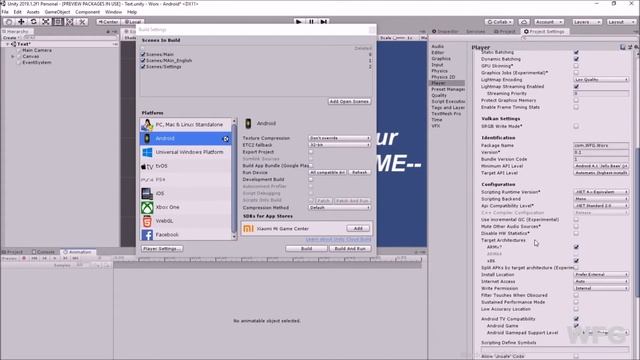Viewport: 640px width, 360px height.
Task: Open the Assets menu
Action: point(33,12)
